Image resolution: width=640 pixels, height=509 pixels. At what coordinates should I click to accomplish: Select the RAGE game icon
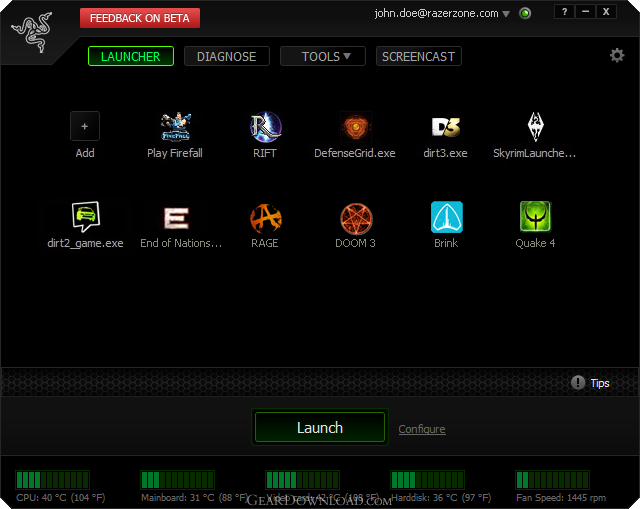click(266, 218)
